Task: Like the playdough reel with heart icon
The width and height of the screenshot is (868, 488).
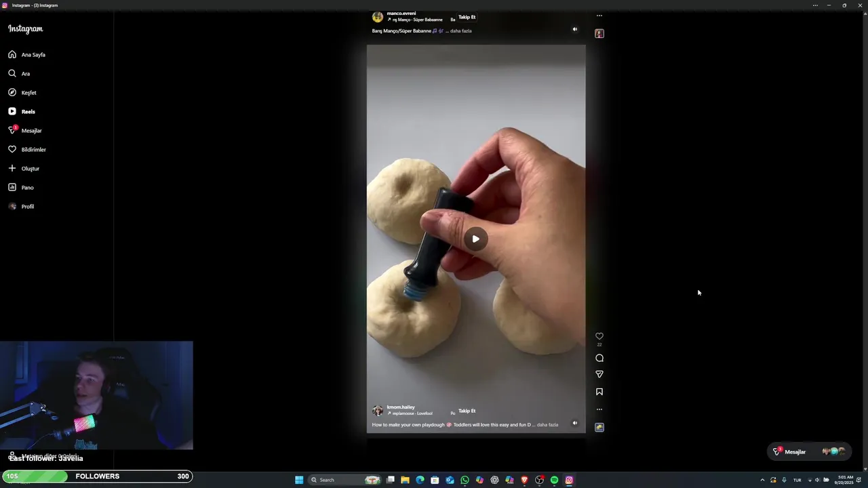Action: coord(599,336)
